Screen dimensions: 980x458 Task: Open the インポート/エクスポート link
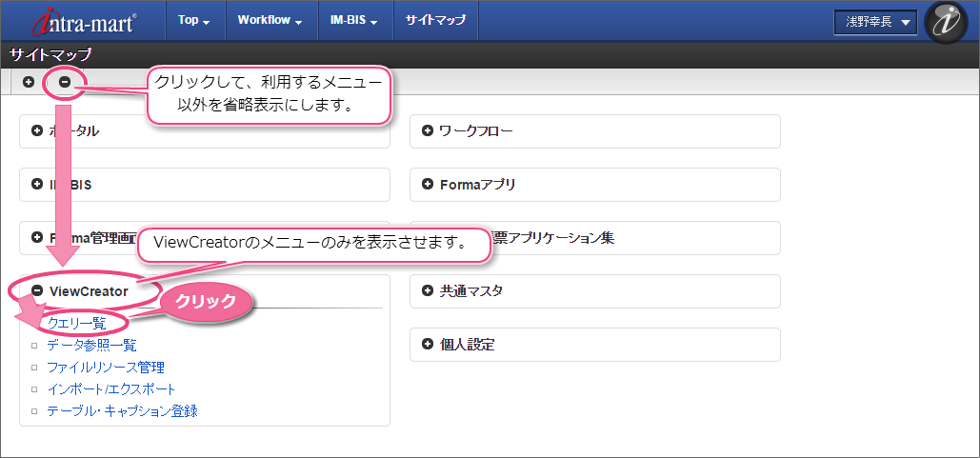tap(111, 388)
